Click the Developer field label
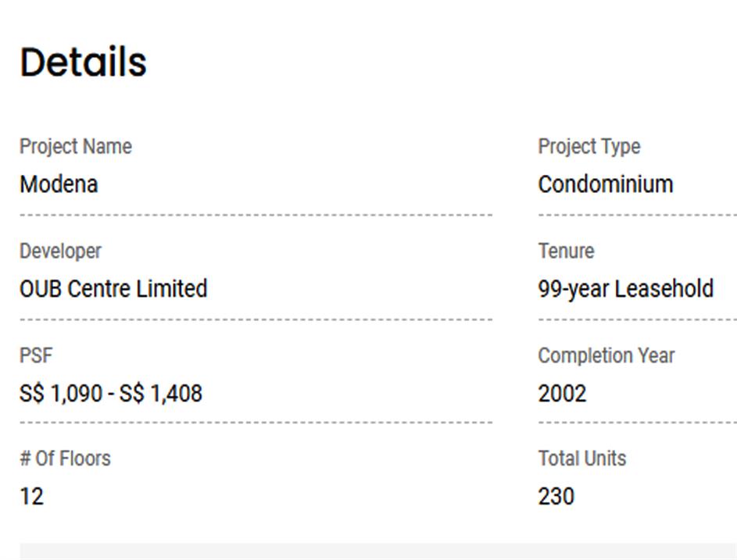Screen dimensions: 737x560 coord(60,251)
